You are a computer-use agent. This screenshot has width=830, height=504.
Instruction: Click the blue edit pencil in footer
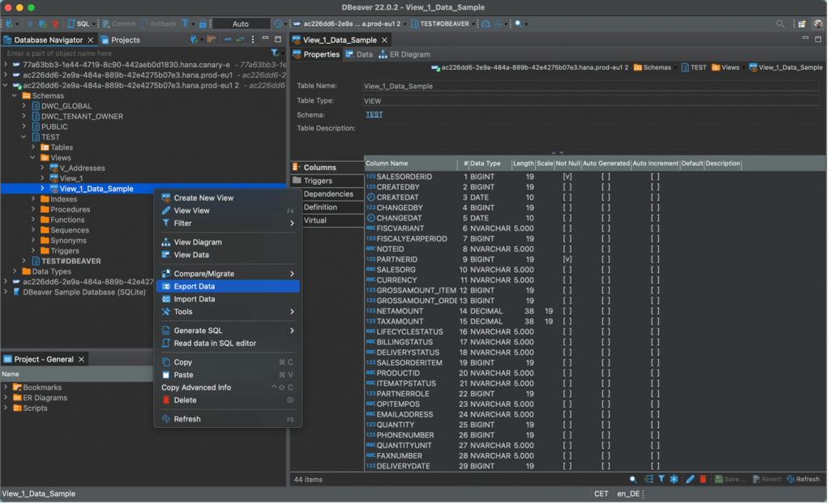click(690, 480)
